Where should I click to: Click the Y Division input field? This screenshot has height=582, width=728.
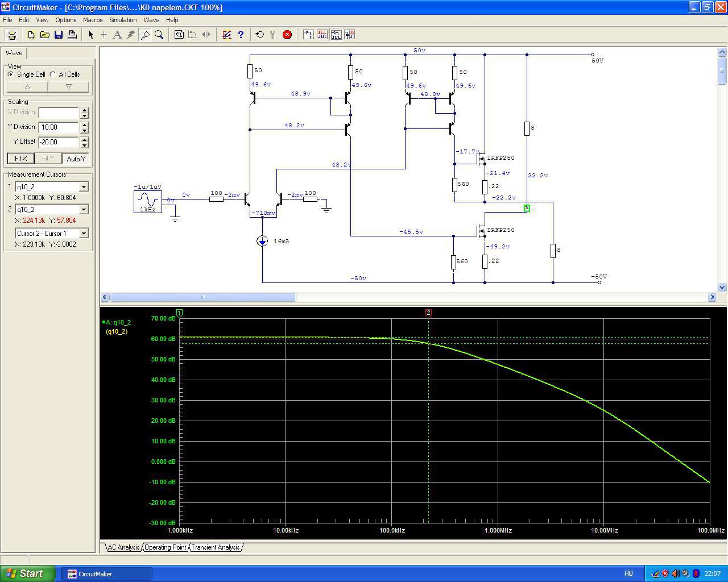pyautogui.click(x=59, y=127)
